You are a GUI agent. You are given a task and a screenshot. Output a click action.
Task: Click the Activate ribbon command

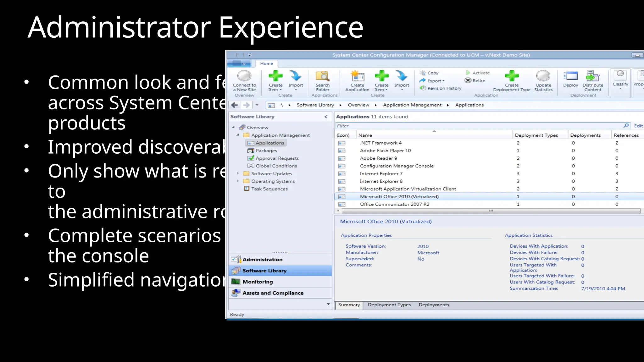click(478, 73)
